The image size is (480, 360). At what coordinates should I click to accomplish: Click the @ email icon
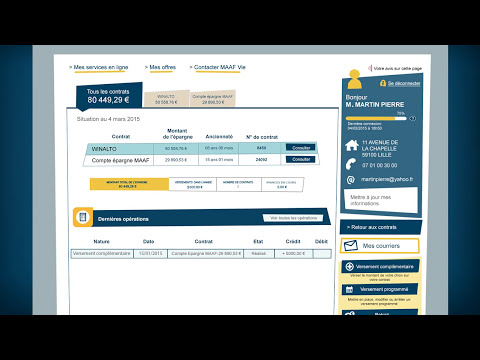[350, 180]
